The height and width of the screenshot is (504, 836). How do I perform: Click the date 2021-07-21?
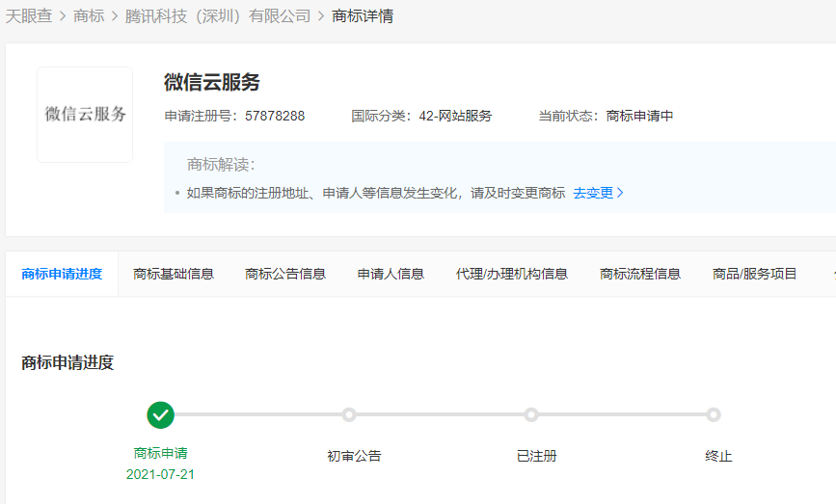click(x=160, y=474)
